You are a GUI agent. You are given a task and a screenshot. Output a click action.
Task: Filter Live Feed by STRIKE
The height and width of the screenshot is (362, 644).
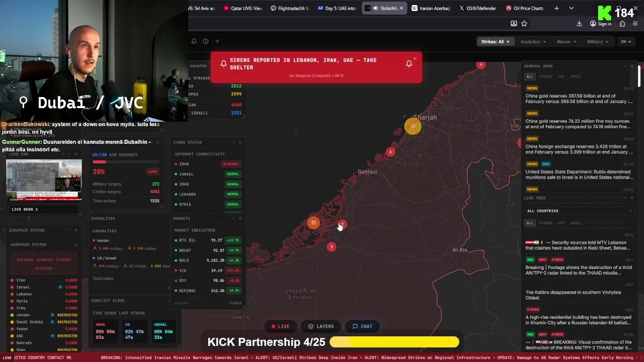click(545, 223)
